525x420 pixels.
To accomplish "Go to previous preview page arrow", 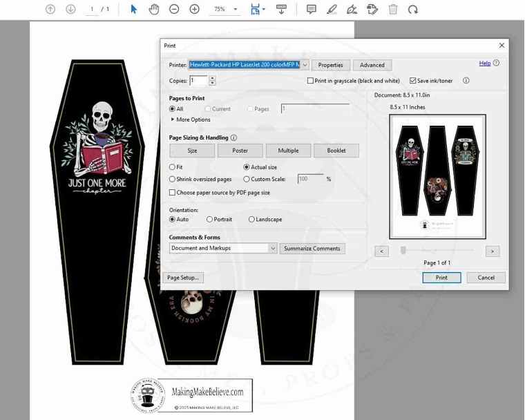I will (382, 251).
